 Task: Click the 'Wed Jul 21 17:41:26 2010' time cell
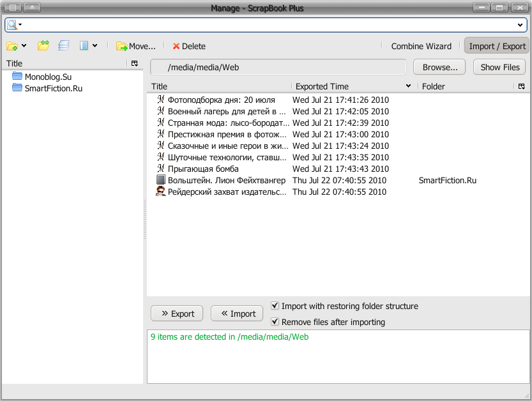pyautogui.click(x=340, y=100)
